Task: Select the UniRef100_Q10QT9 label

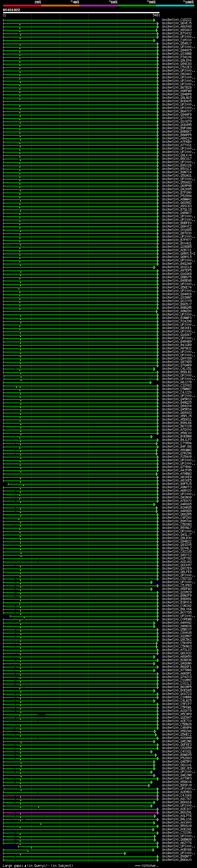Action: (177, 121)
